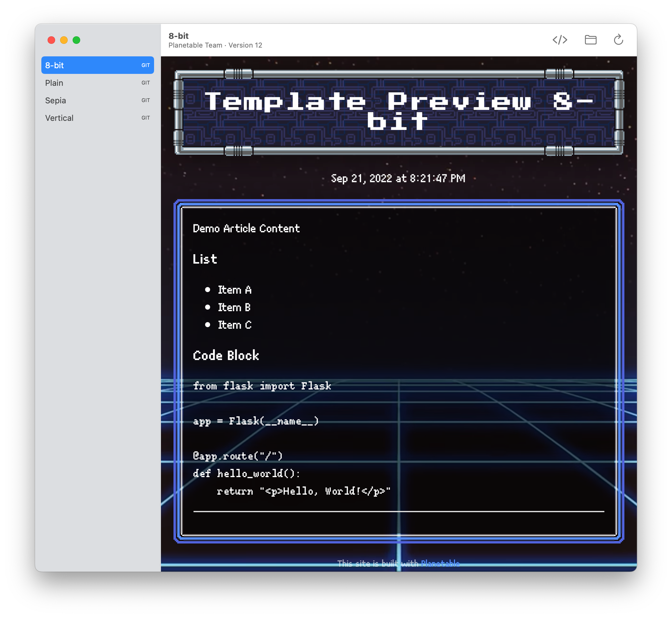Click the Code Block heading
The image size is (672, 618).
coord(226,355)
